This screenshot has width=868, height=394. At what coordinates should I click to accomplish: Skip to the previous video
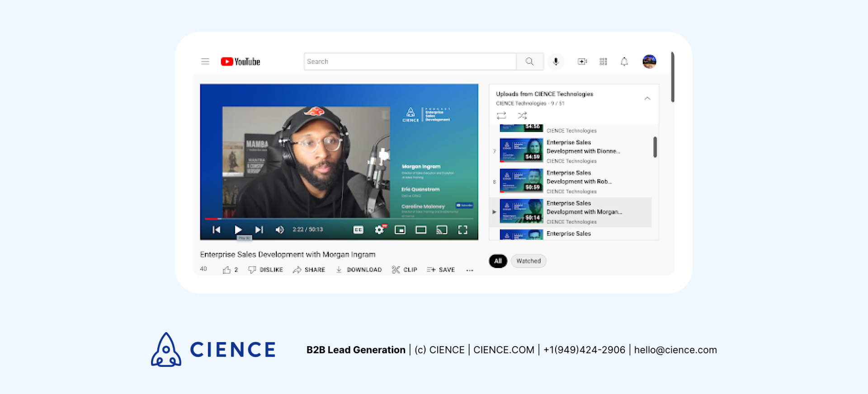[x=217, y=230]
